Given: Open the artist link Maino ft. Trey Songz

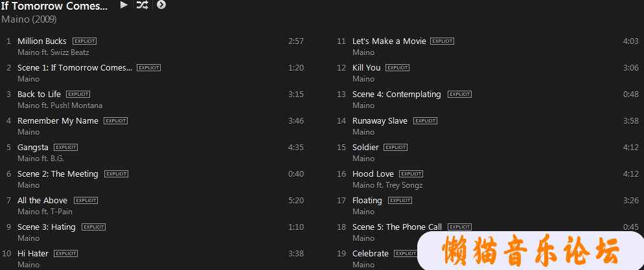Looking at the screenshot, I should pos(387,185).
